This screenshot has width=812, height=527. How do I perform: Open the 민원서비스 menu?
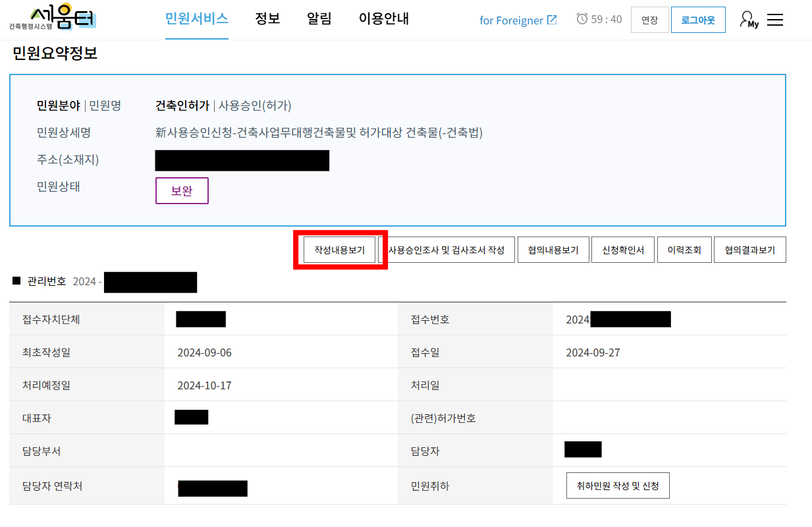pos(196,20)
